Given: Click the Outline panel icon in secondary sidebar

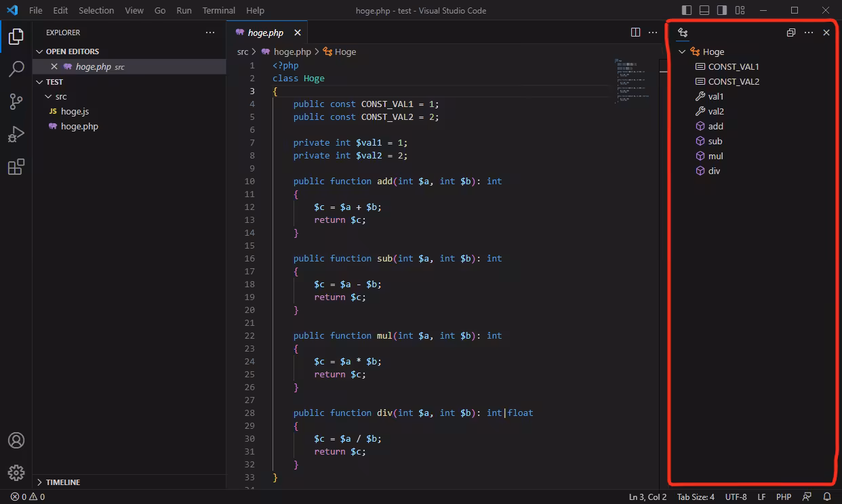Looking at the screenshot, I should tap(683, 33).
